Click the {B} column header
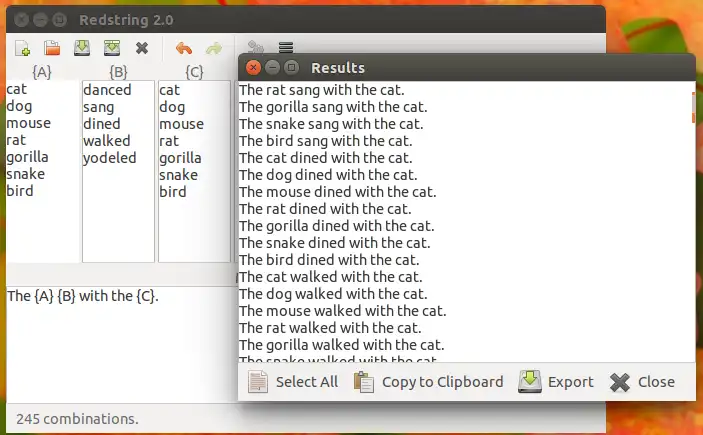 [118, 72]
